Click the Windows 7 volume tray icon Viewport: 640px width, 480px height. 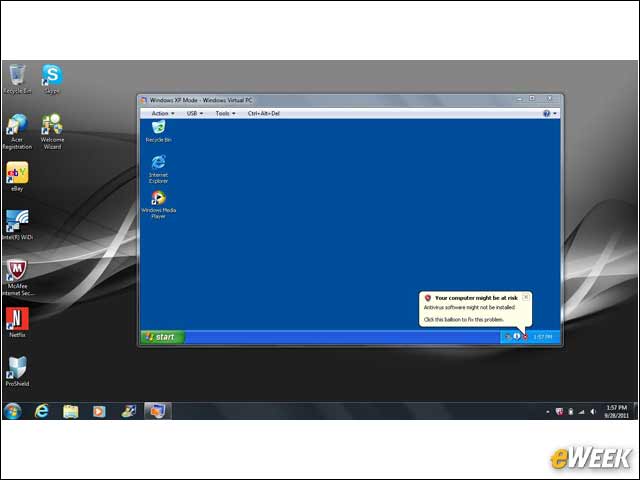click(x=593, y=411)
